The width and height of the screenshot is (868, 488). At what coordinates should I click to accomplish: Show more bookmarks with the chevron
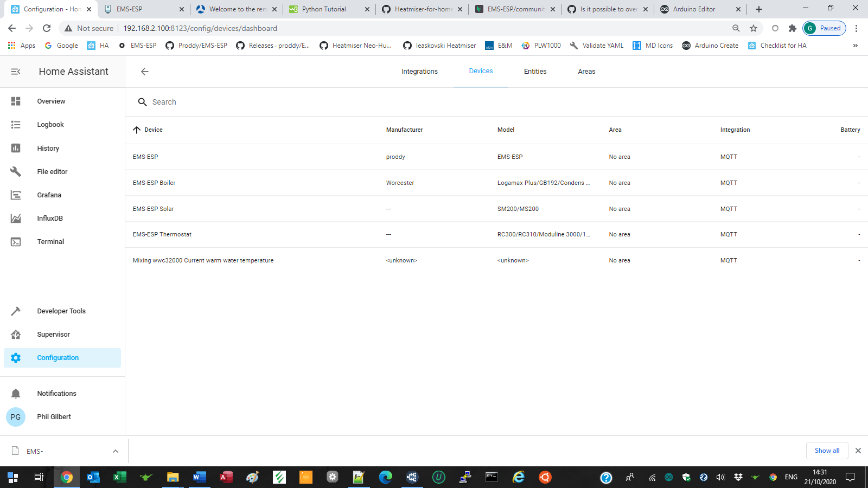pyautogui.click(x=856, y=46)
